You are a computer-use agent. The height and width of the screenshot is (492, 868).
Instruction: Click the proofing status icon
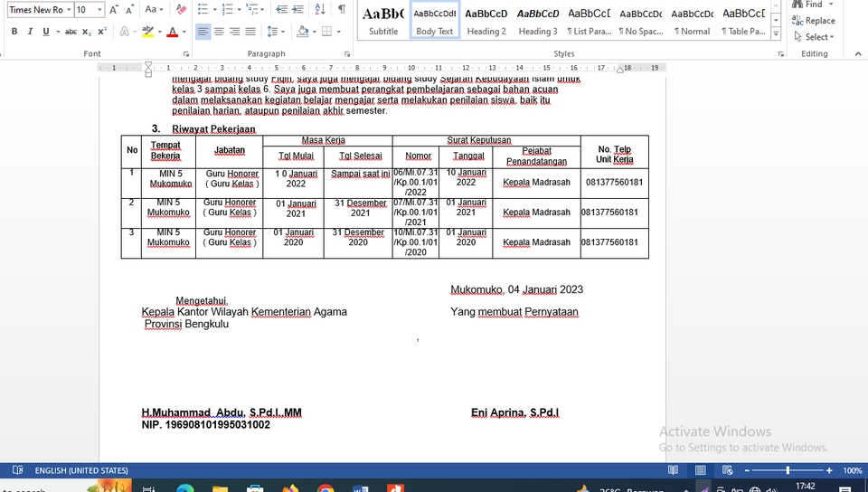click(18, 470)
